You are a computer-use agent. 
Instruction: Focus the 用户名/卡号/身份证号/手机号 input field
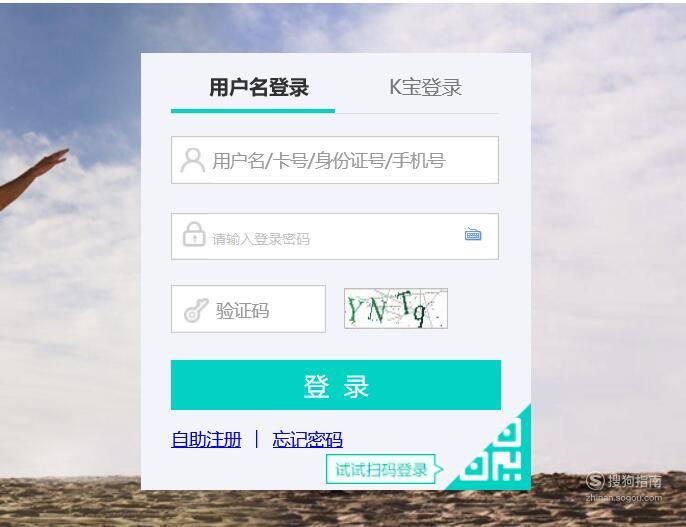click(x=335, y=160)
